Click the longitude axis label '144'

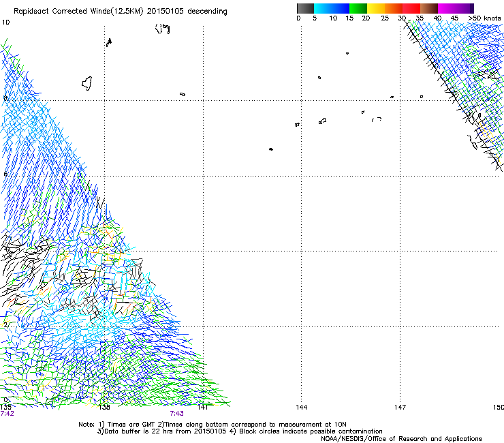click(x=301, y=408)
